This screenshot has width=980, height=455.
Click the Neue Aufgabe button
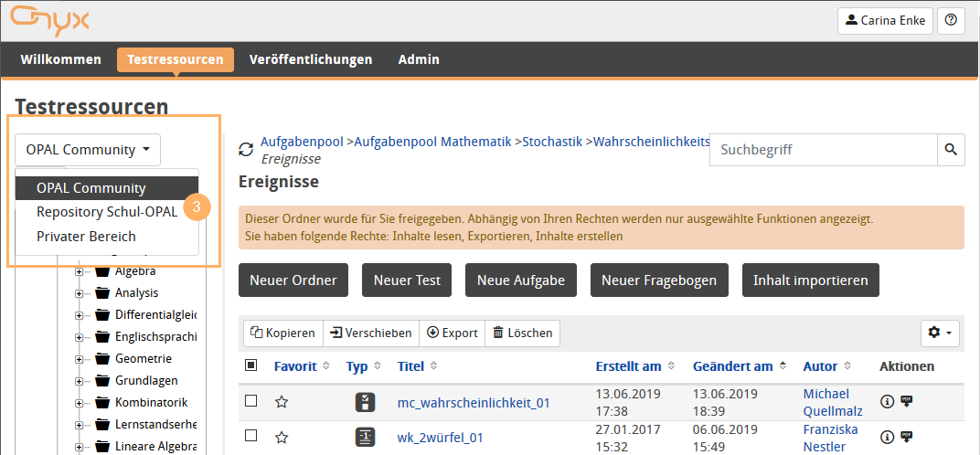click(521, 280)
